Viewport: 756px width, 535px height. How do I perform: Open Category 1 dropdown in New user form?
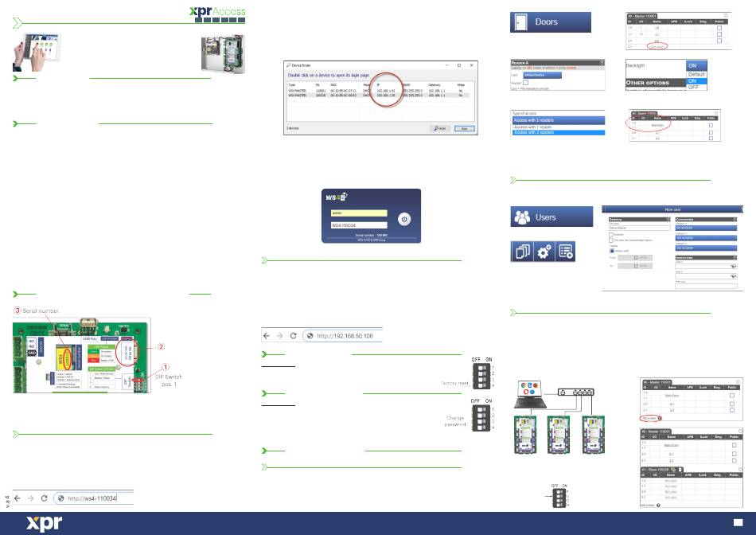click(706, 228)
